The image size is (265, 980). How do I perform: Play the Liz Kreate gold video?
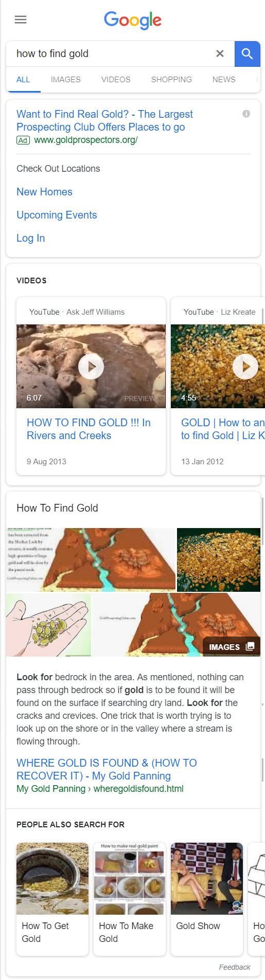(245, 367)
